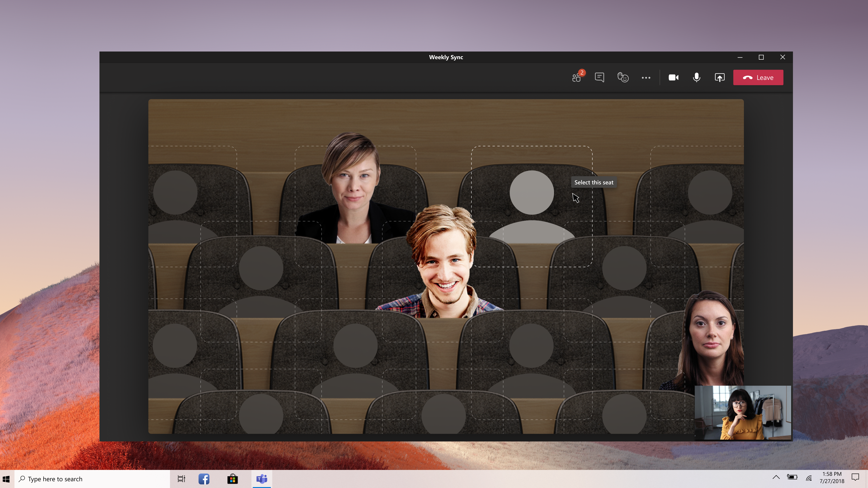
Task: Mute the microphone
Action: (696, 77)
